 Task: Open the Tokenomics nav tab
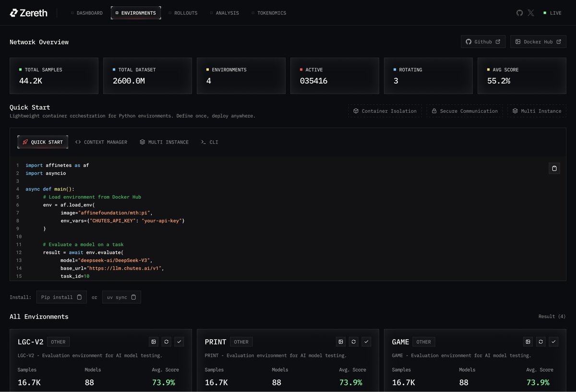click(269, 13)
